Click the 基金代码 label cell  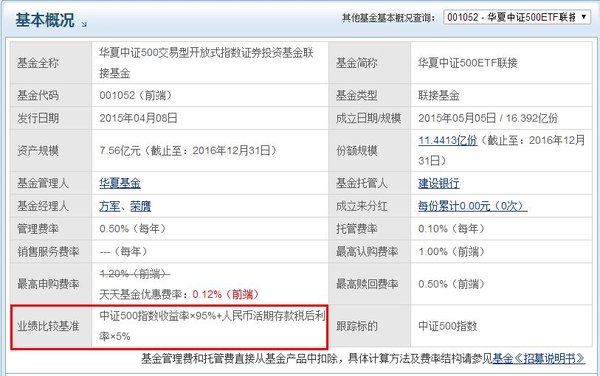[51, 95]
